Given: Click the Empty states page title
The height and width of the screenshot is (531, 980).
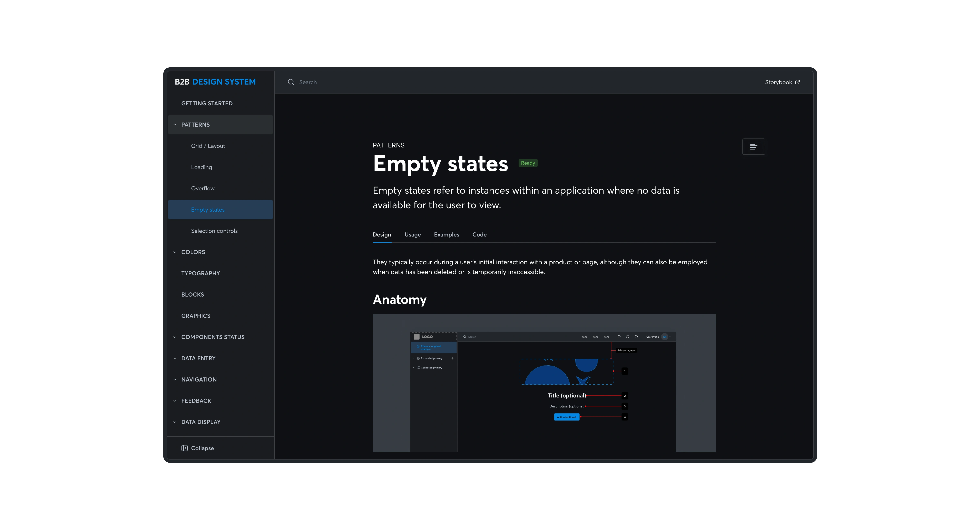Looking at the screenshot, I should (x=440, y=164).
